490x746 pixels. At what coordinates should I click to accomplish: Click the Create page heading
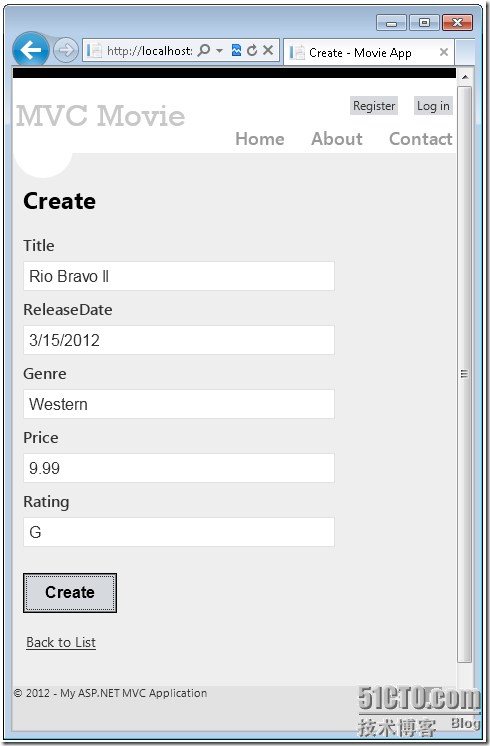59,201
